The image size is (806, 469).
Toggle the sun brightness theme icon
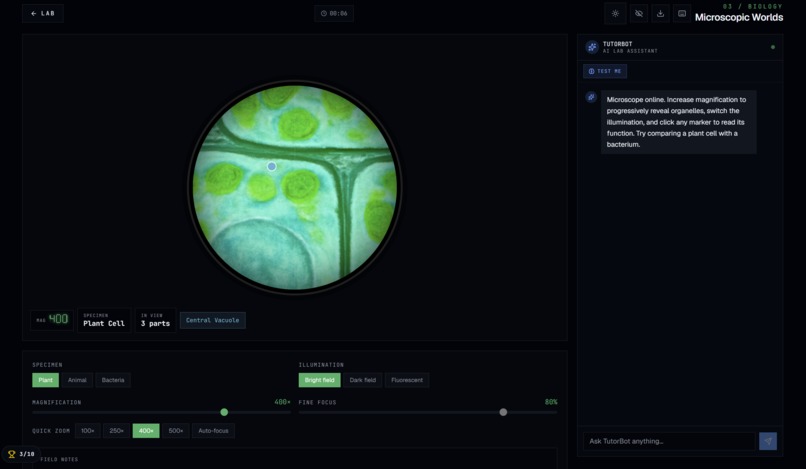(x=615, y=14)
